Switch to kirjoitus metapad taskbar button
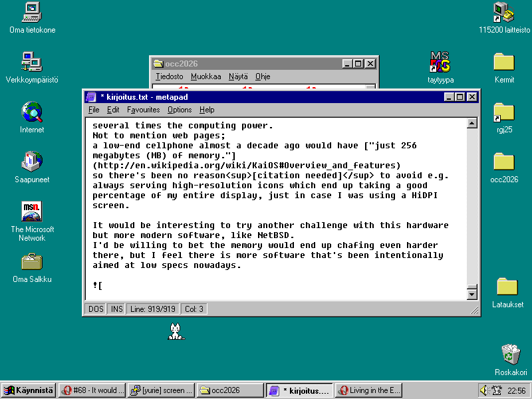532x399 pixels. (x=300, y=390)
